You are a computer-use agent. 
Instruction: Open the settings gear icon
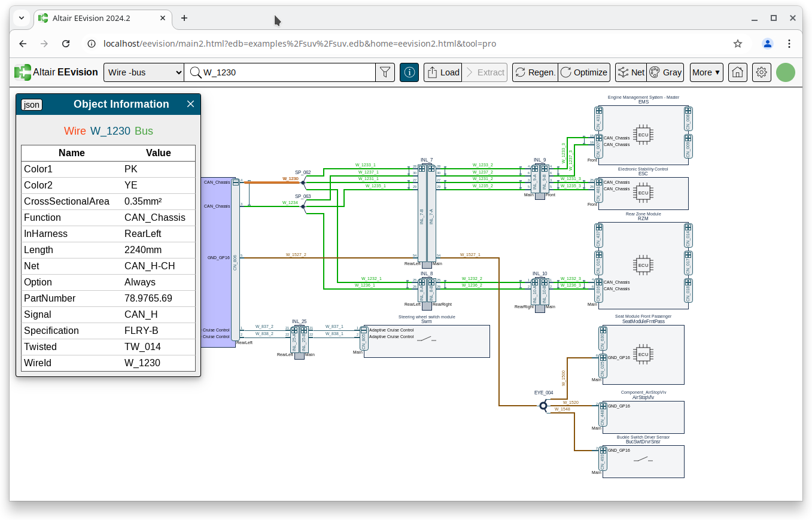click(x=762, y=72)
